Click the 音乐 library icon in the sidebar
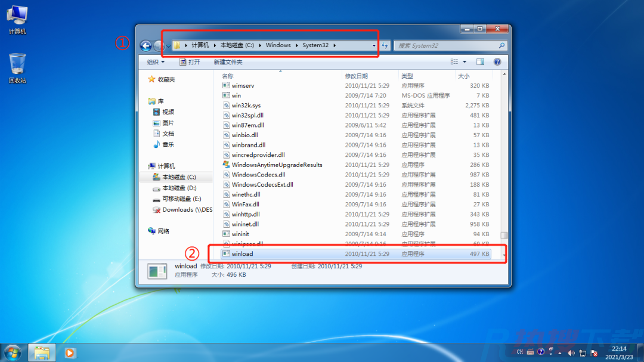The width and height of the screenshot is (644, 362). coord(156,144)
